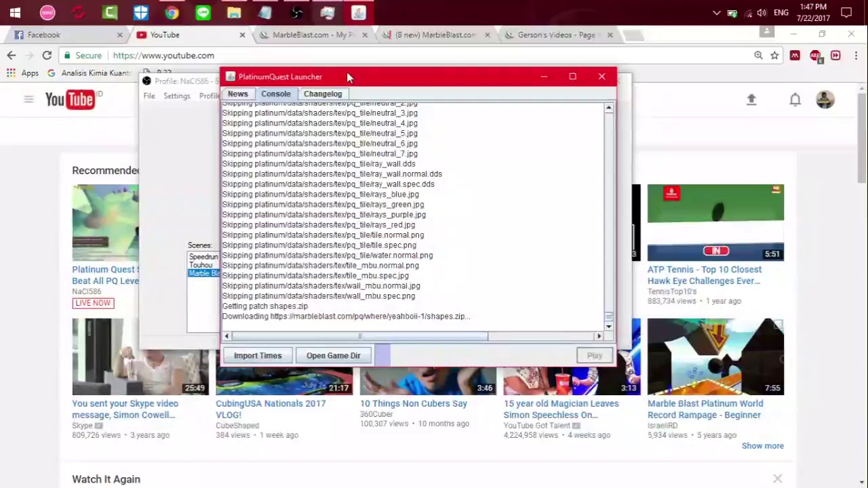
Task: Open 'You sent your Skype video message' link
Action: tap(125, 409)
